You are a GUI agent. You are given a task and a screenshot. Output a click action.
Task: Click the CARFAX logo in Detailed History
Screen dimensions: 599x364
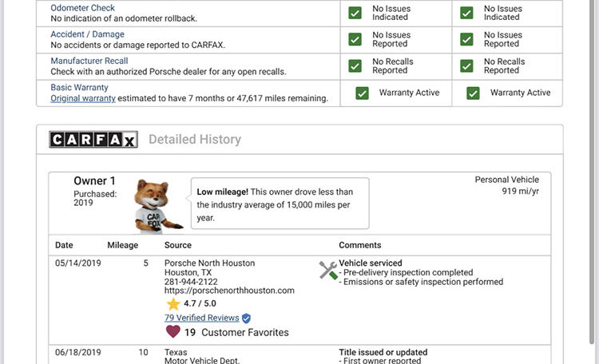click(x=93, y=140)
